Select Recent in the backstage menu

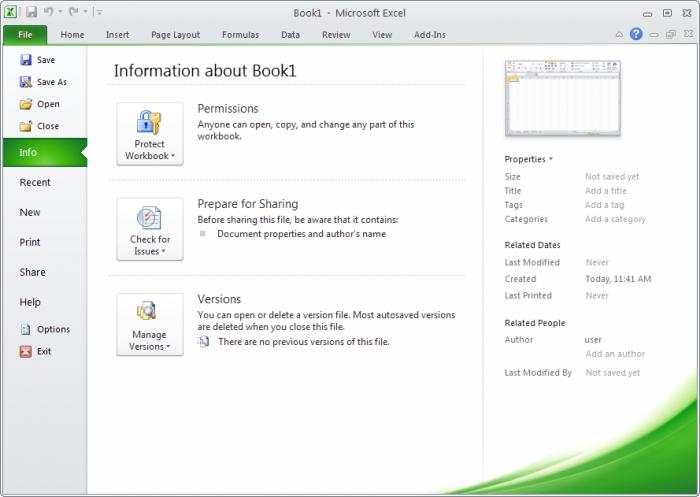click(x=35, y=182)
